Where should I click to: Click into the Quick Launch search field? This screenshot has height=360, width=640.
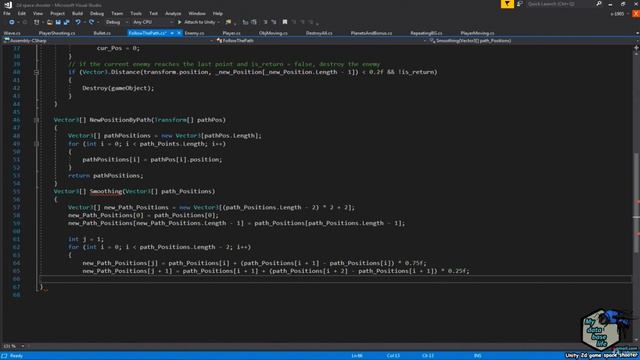tap(559, 4)
